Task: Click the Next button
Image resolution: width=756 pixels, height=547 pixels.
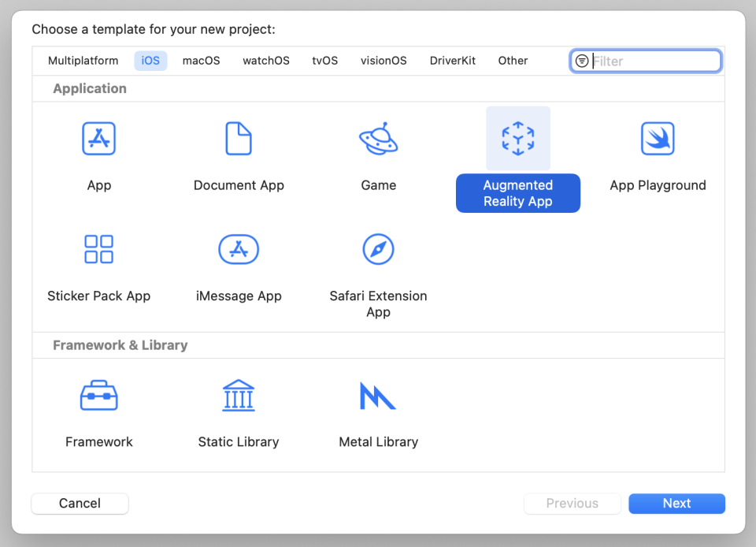Action: coord(676,504)
